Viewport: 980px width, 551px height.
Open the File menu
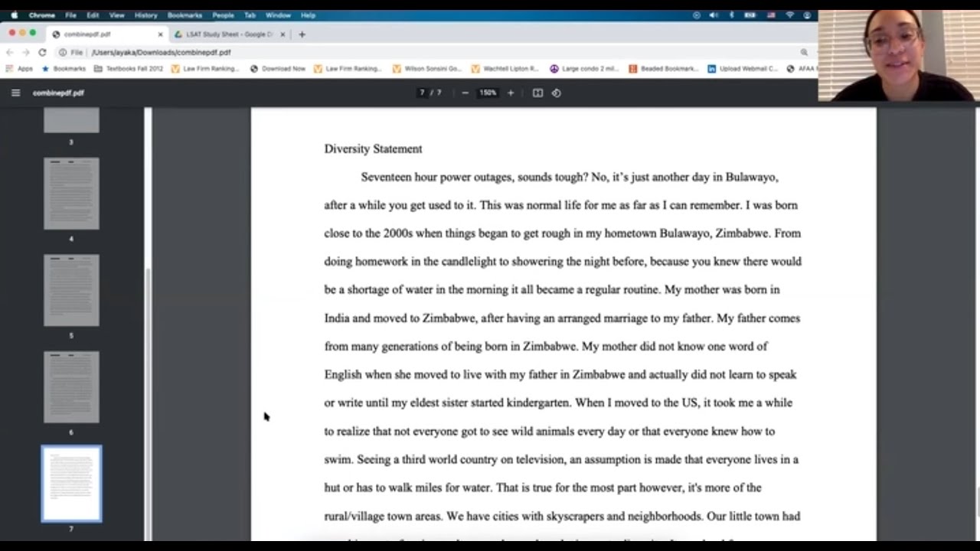click(x=70, y=15)
